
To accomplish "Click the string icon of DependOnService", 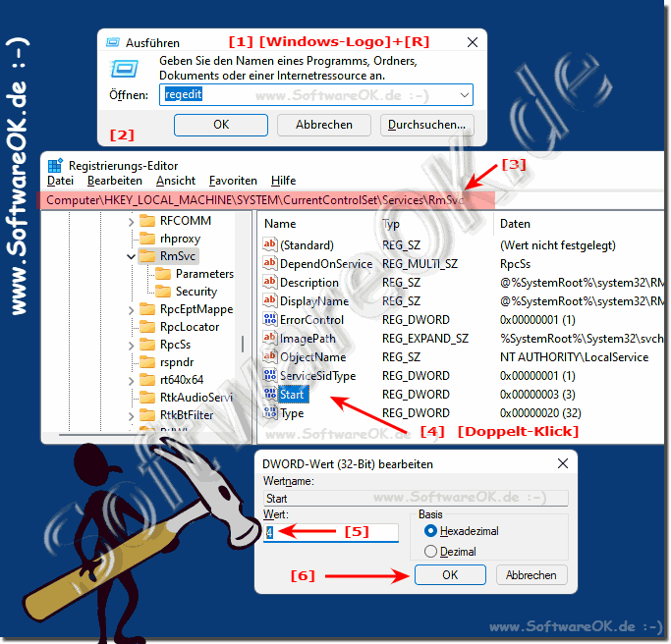I will (x=269, y=263).
